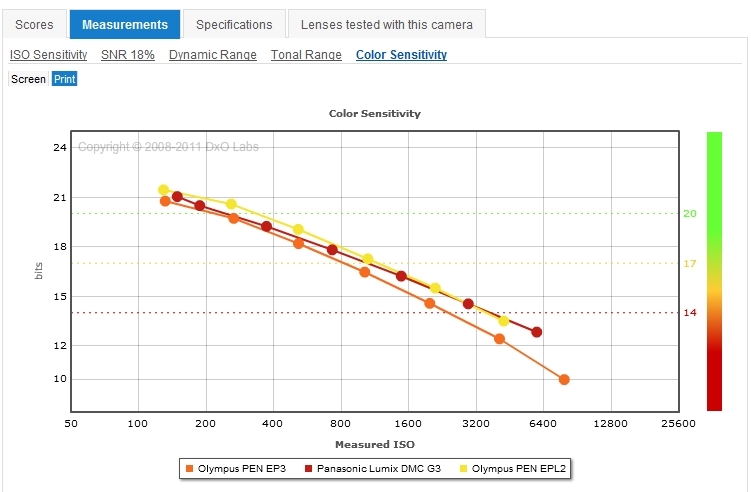Switch to Screen view mode
This screenshot has height=492, width=751.
(28, 79)
